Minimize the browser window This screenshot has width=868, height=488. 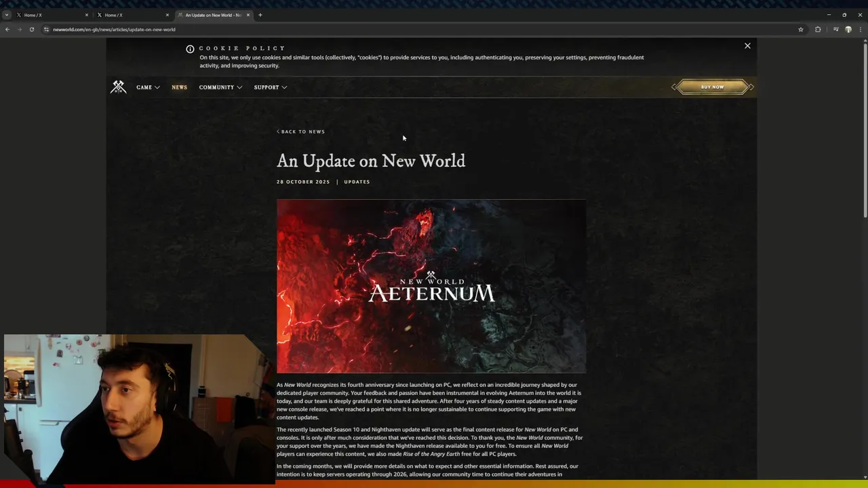829,15
